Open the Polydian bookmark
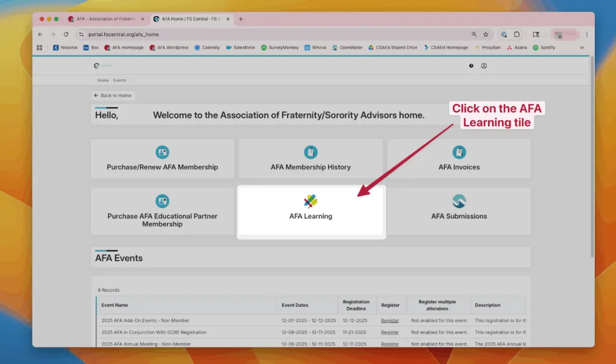 (x=487, y=48)
